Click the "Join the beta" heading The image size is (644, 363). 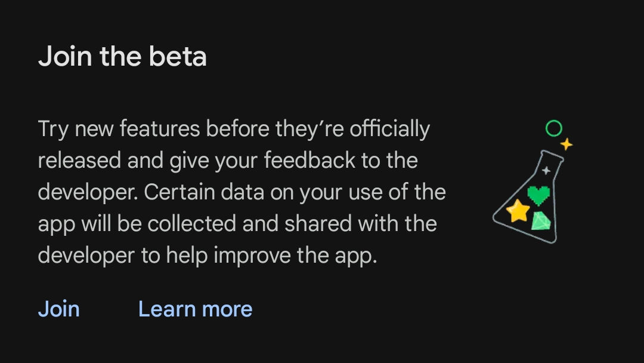click(x=122, y=56)
